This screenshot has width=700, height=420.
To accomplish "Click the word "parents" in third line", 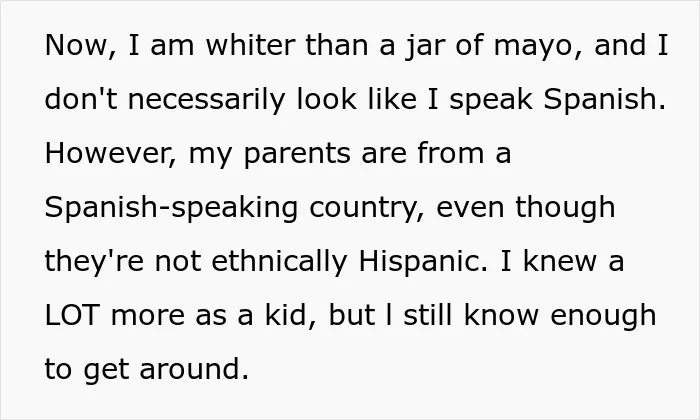I will (297, 155).
